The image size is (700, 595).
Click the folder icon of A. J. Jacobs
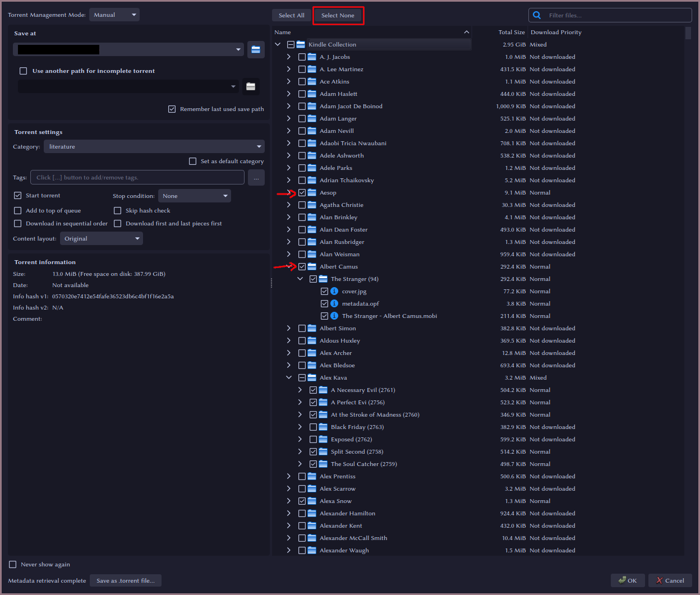(312, 57)
